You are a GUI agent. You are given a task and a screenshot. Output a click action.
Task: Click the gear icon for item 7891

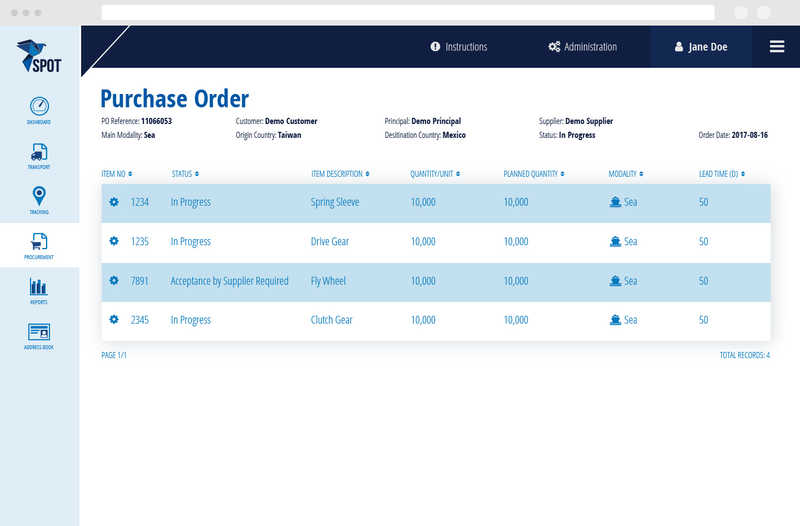click(x=114, y=281)
